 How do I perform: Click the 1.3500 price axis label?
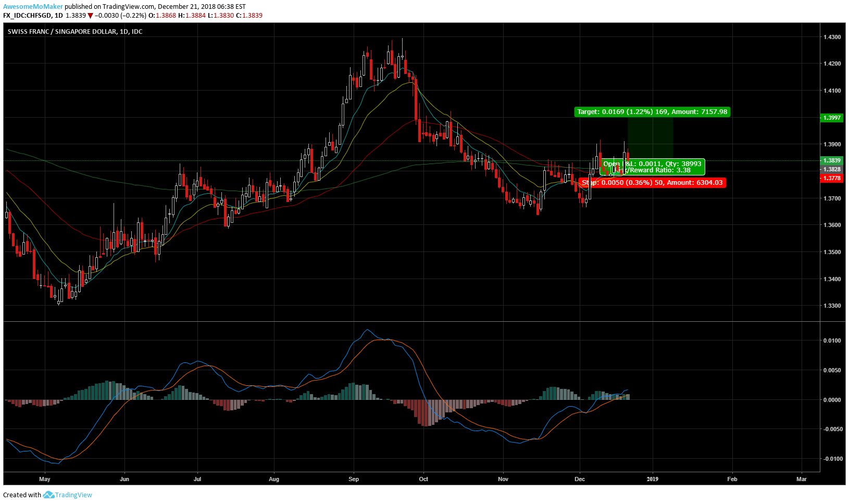(832, 252)
